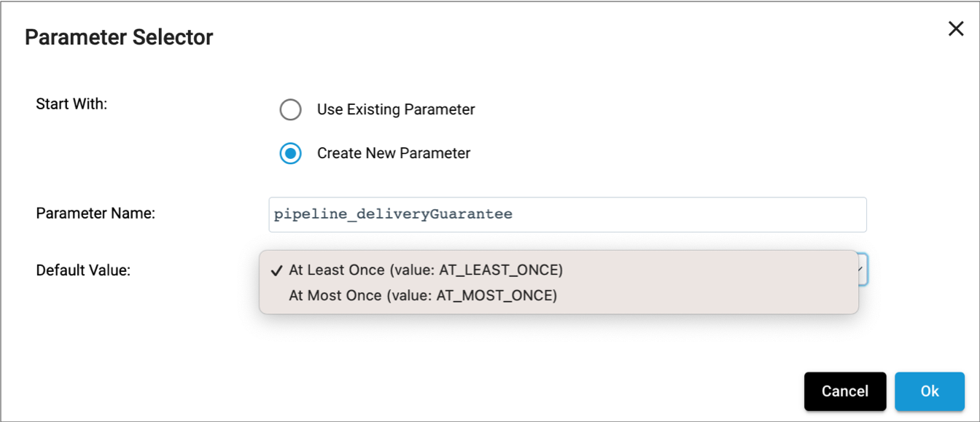The width and height of the screenshot is (980, 422).
Task: Open the Default Value dropdown chevron
Action: point(860,270)
